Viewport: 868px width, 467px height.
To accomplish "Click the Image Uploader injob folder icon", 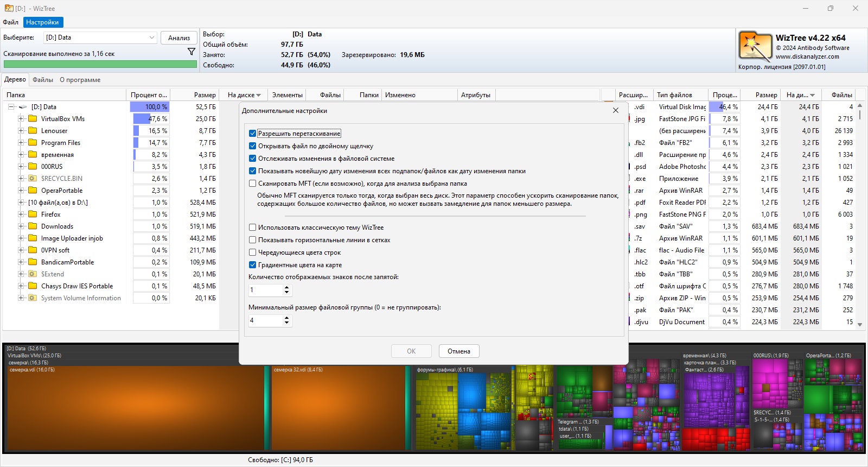I will [x=33, y=238].
